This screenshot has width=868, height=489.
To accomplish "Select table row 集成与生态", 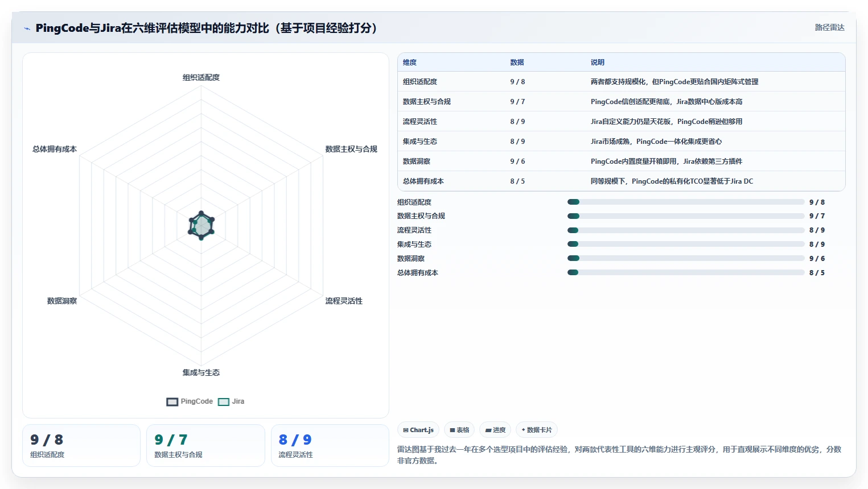I will pos(621,142).
